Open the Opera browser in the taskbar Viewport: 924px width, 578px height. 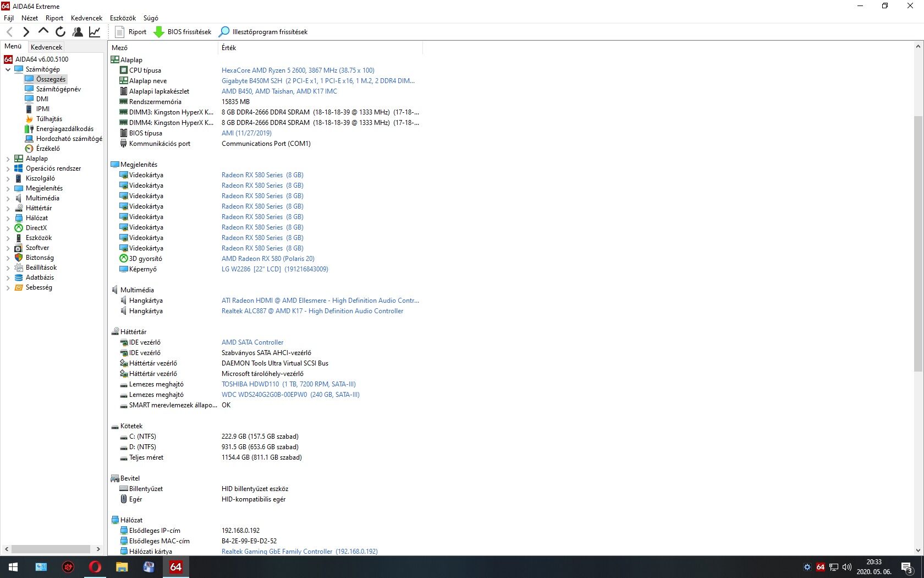click(x=95, y=566)
